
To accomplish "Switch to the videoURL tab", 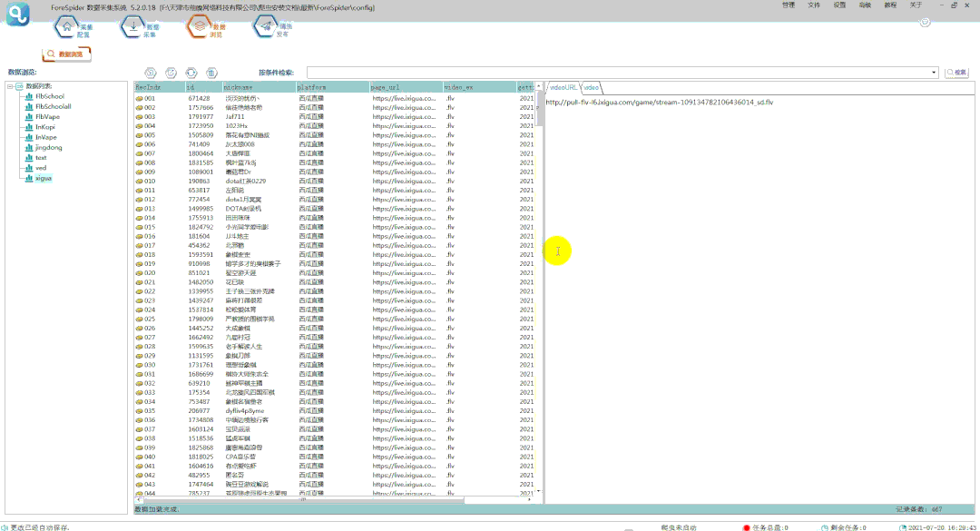I will coord(563,87).
